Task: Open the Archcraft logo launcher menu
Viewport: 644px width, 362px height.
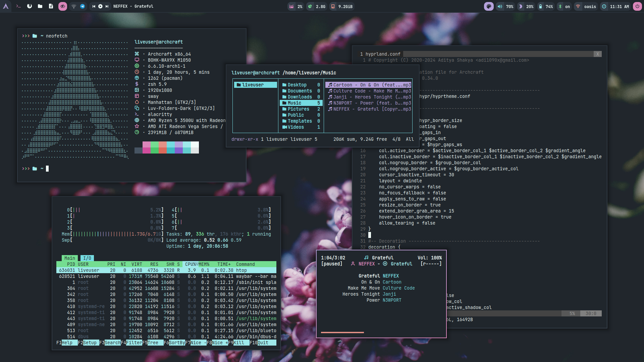Action: (6, 6)
